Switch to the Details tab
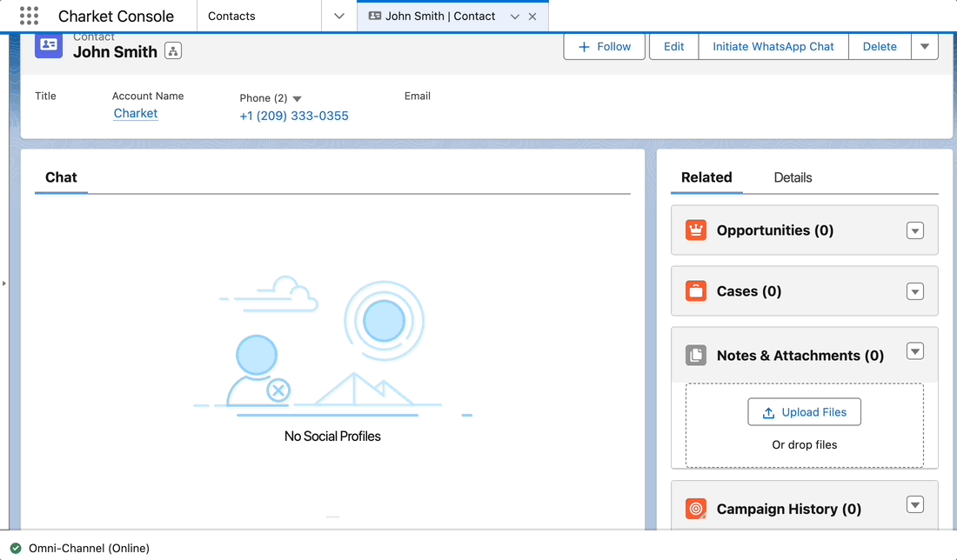This screenshot has height=560, width=957. pyautogui.click(x=793, y=177)
